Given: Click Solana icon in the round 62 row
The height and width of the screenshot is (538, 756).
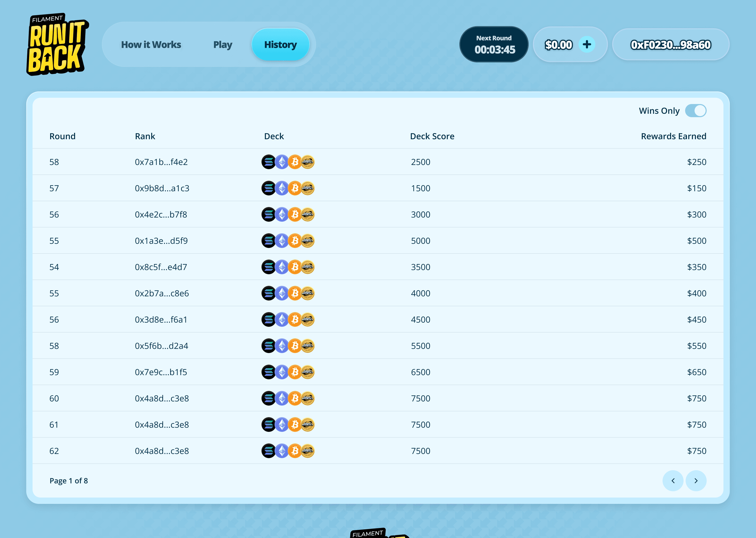Looking at the screenshot, I should point(269,451).
